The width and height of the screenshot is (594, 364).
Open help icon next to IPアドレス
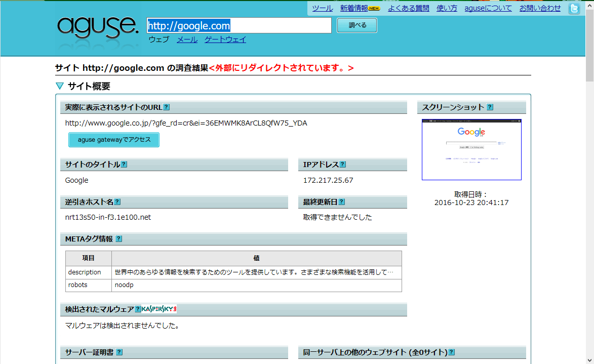point(342,165)
